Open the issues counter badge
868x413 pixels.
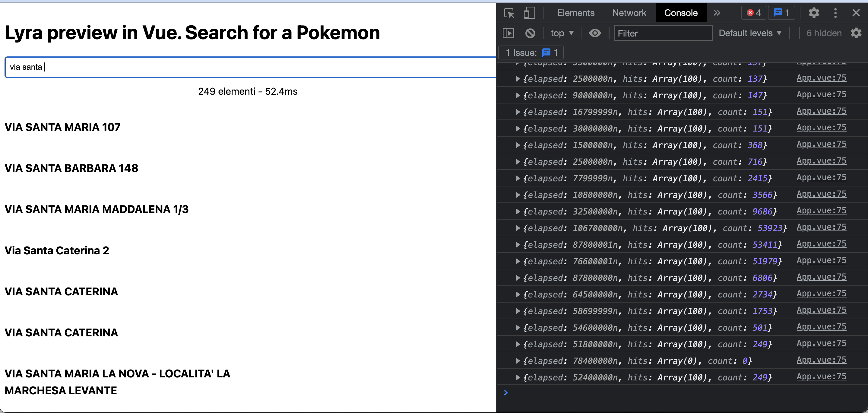tap(781, 12)
